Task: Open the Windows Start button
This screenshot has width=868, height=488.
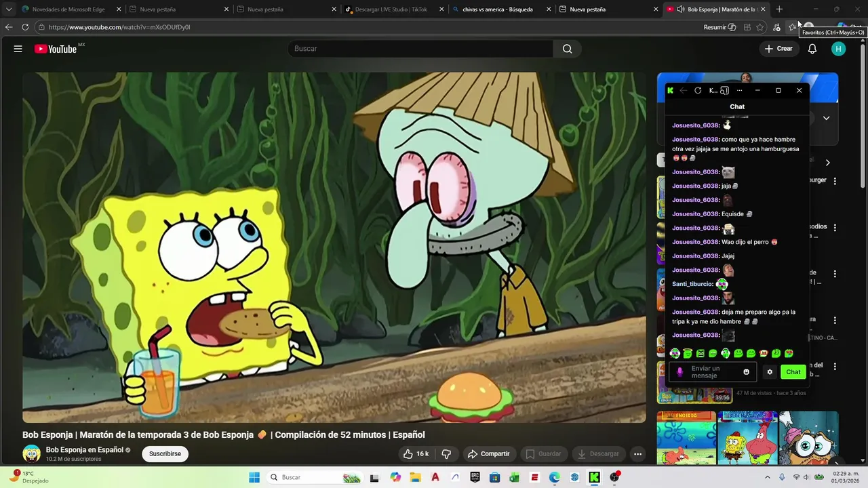Action: (254, 477)
